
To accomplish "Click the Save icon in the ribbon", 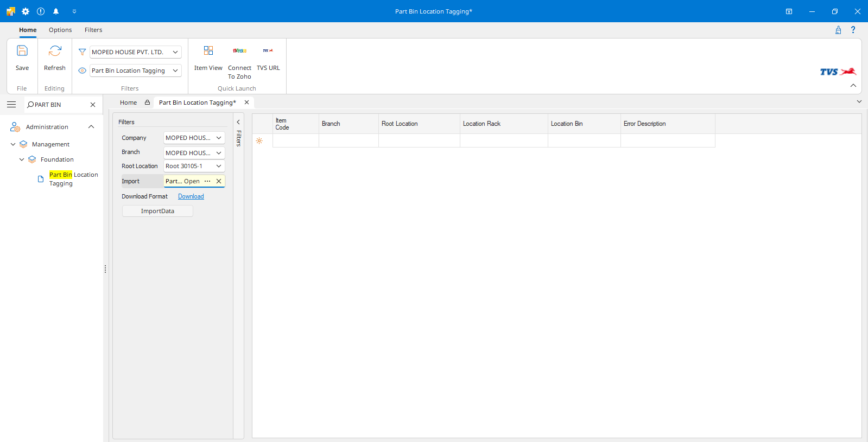I will pos(22,52).
